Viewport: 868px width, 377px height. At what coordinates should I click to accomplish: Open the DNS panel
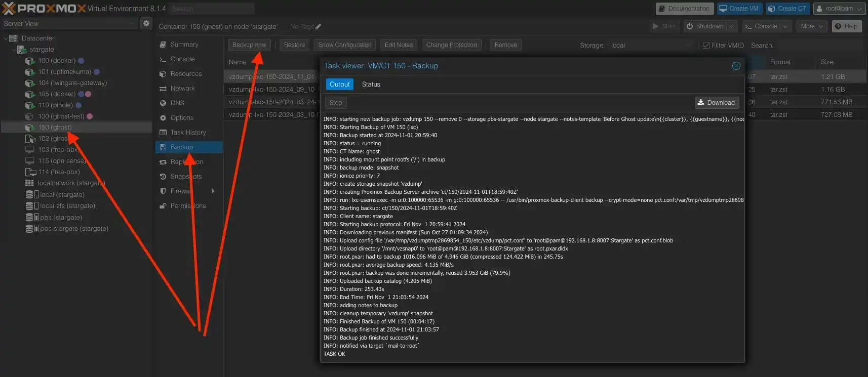click(x=188, y=103)
